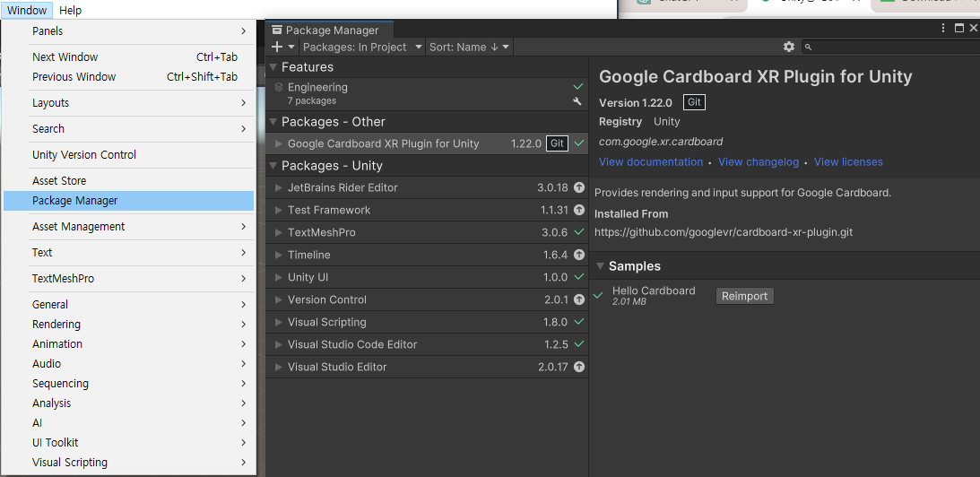Click installed checkmark for Visual Scripting

pyautogui.click(x=578, y=322)
